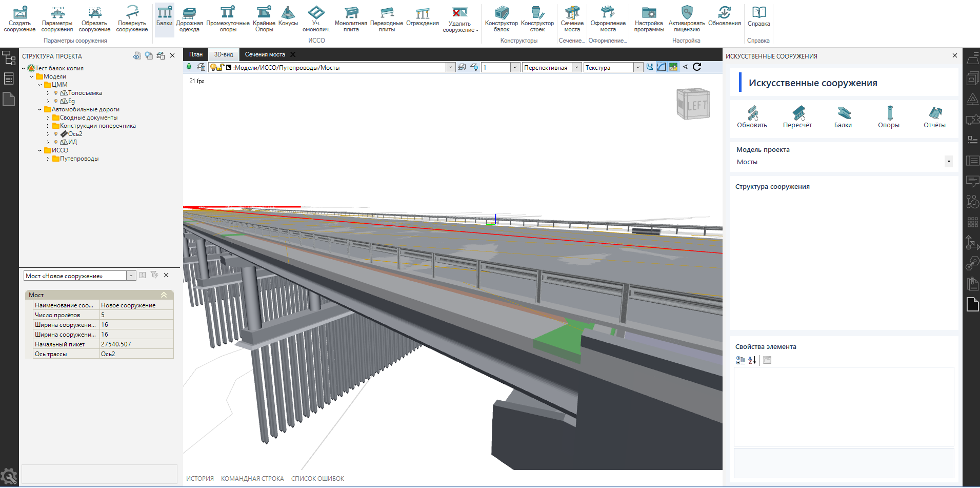Click the Оформление моста icon
The image size is (980, 488).
pos(608,19)
